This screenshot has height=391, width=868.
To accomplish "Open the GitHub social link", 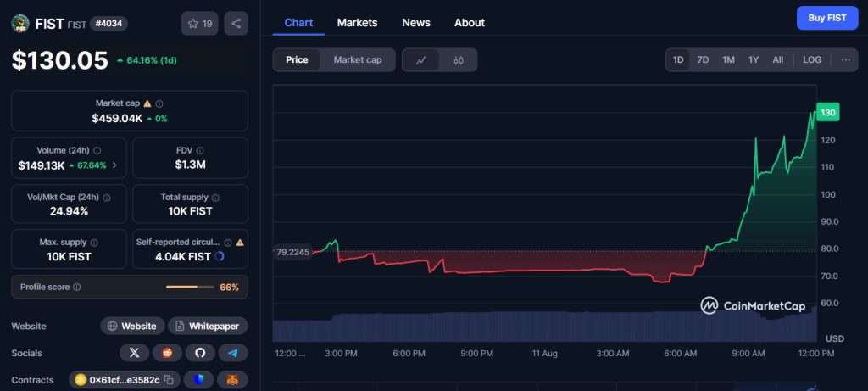I will coord(200,353).
